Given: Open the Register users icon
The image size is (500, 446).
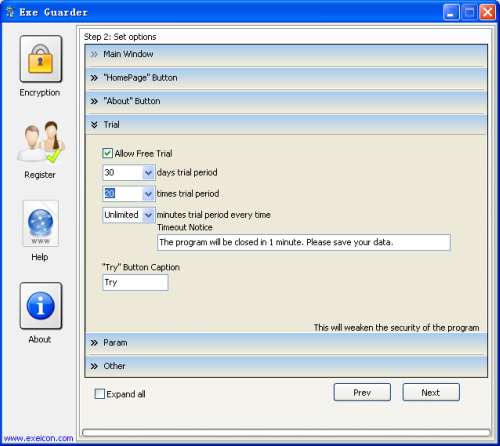Looking at the screenshot, I should [x=41, y=142].
